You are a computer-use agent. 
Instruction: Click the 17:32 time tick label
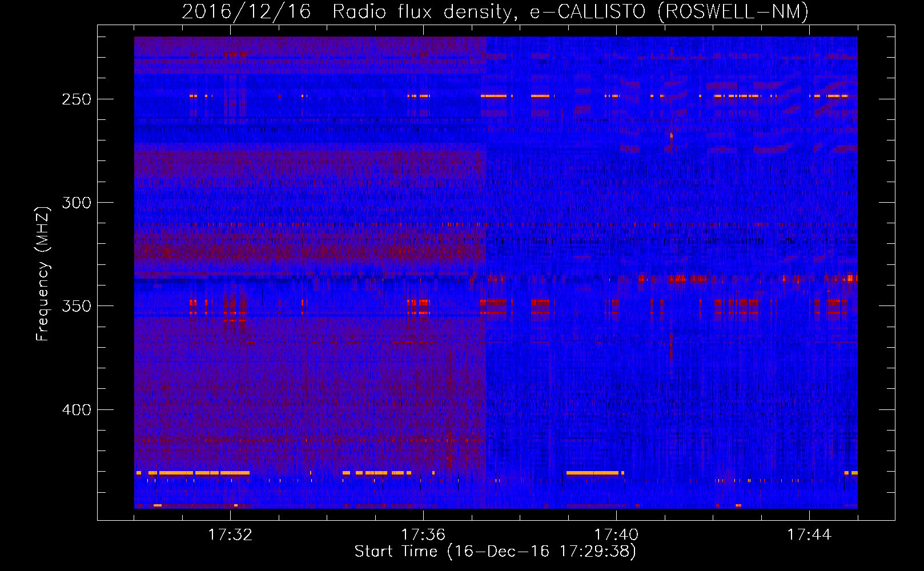tap(230, 535)
